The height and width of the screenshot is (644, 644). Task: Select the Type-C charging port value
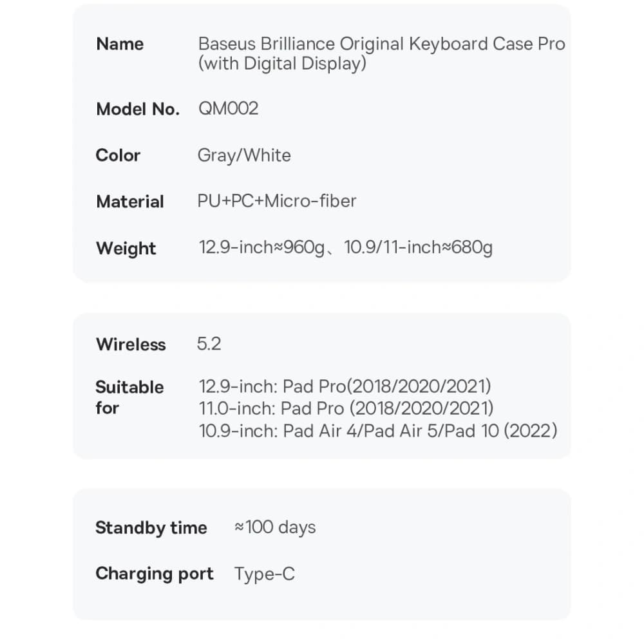[x=265, y=574]
